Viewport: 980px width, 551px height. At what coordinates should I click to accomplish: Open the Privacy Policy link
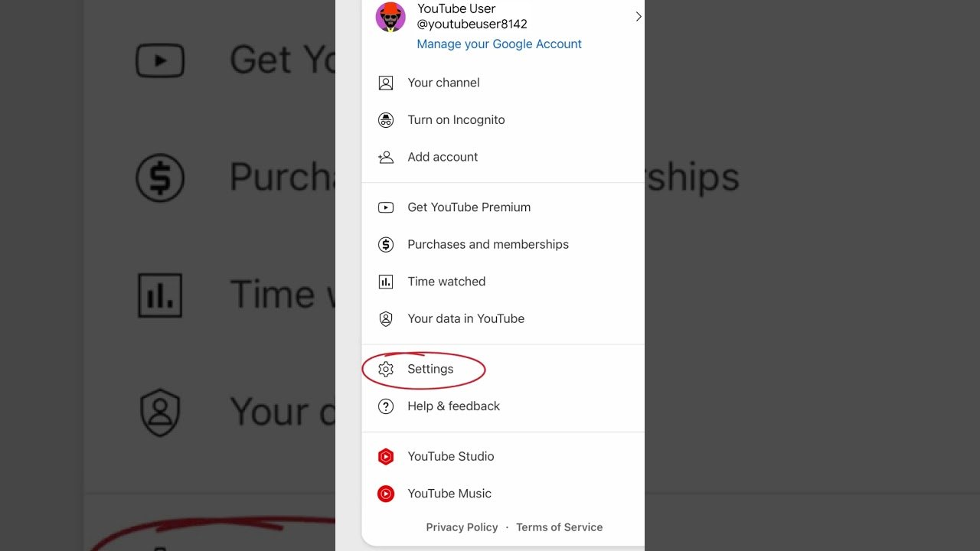462,527
